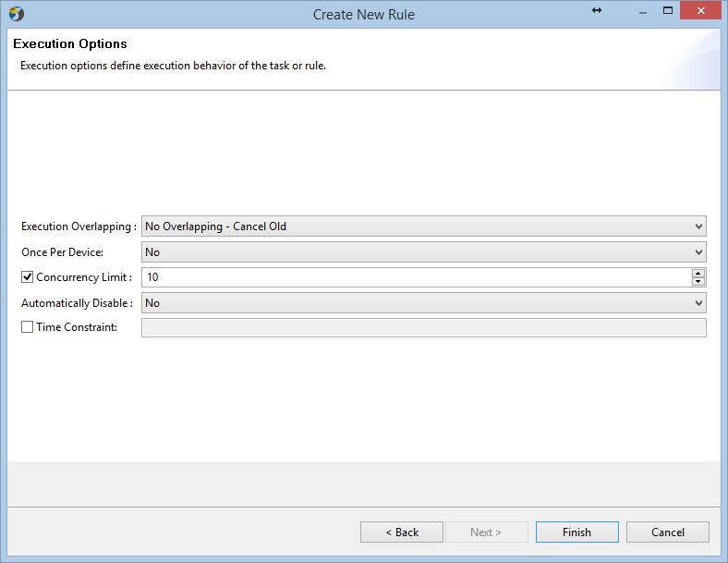
Task: Click the Automatically Disable chevron arrow
Action: tap(698, 303)
